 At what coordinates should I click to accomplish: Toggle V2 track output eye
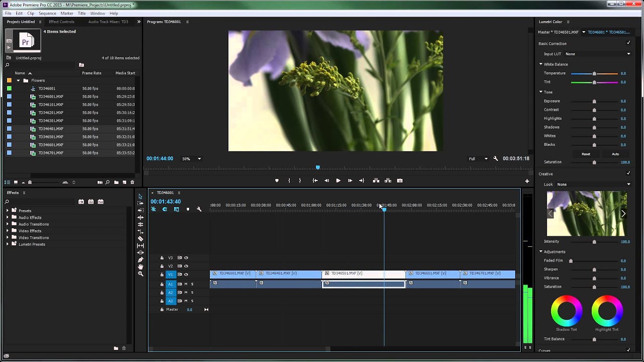coord(186,266)
